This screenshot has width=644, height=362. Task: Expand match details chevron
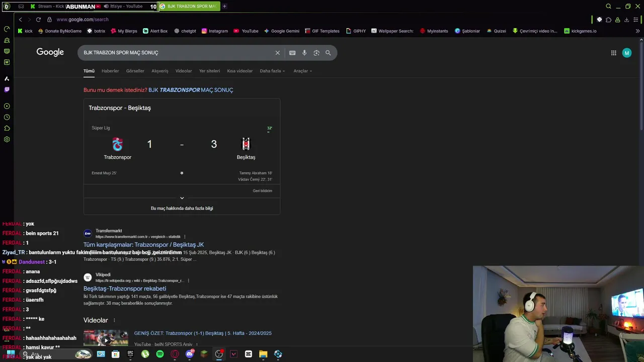[182, 198]
